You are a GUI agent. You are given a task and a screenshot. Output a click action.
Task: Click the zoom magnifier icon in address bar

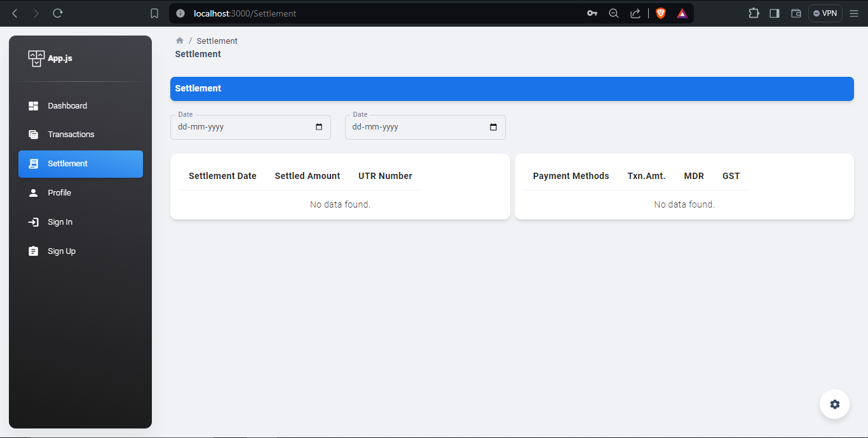pyautogui.click(x=614, y=13)
